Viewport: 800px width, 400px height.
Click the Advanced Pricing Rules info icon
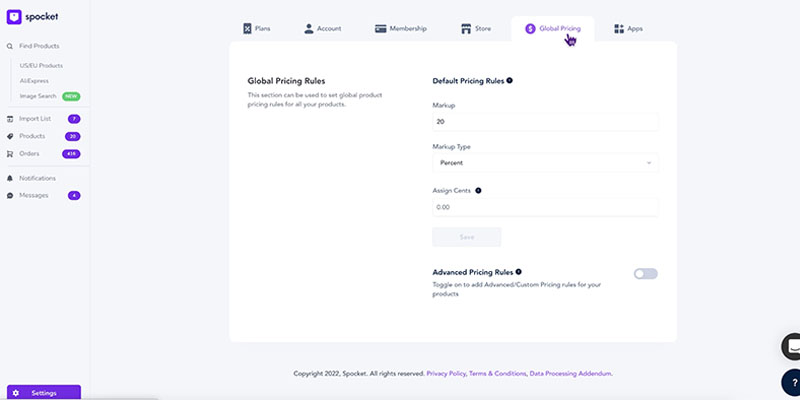[518, 271]
